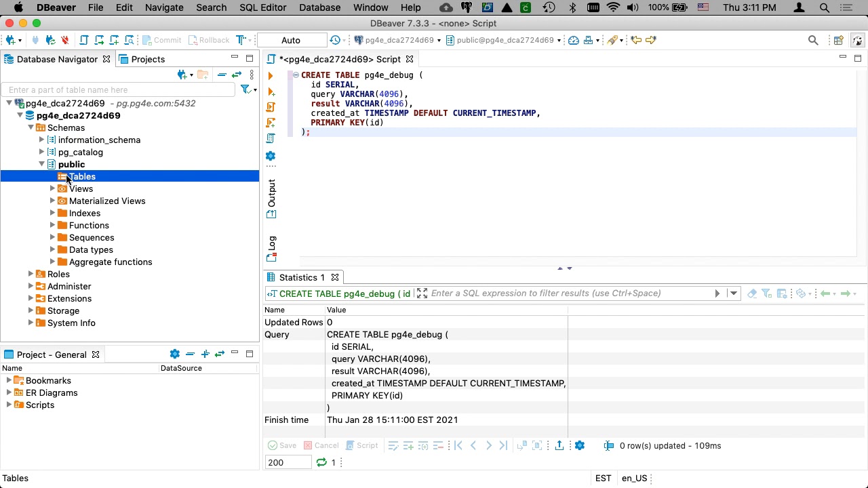868x488 pixels.
Task: Click the table name filter field
Action: tap(119, 89)
